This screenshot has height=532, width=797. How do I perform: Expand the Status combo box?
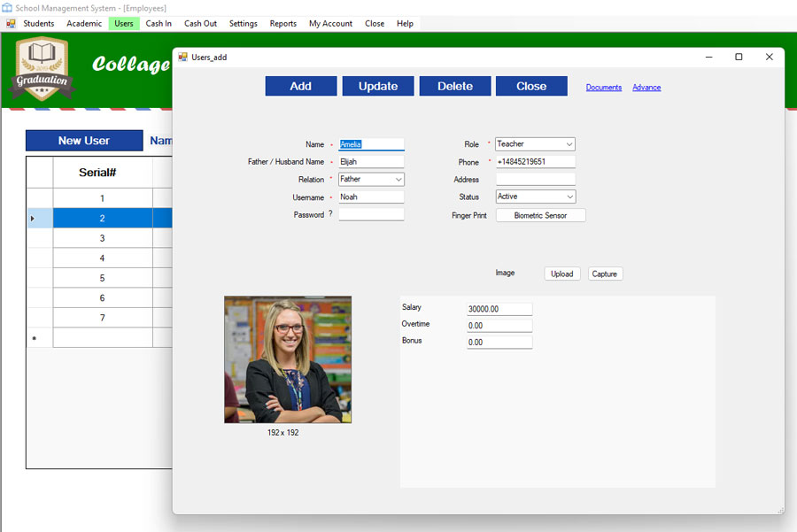569,197
